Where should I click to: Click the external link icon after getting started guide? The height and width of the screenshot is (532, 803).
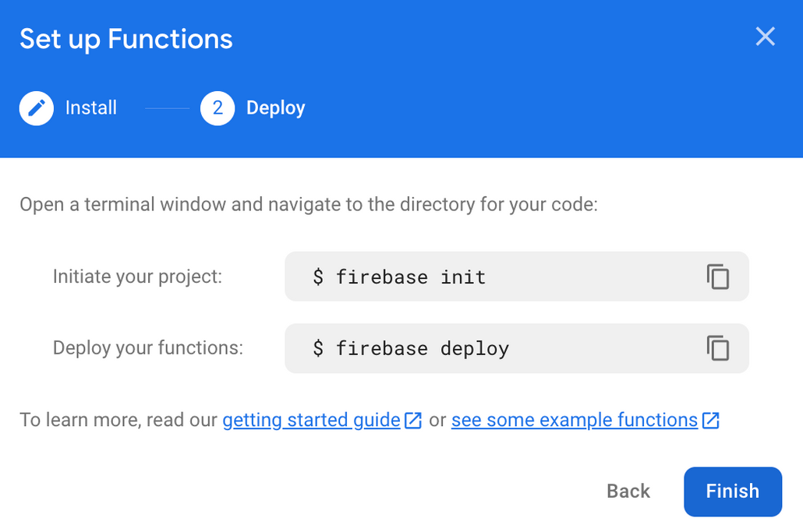tap(412, 421)
